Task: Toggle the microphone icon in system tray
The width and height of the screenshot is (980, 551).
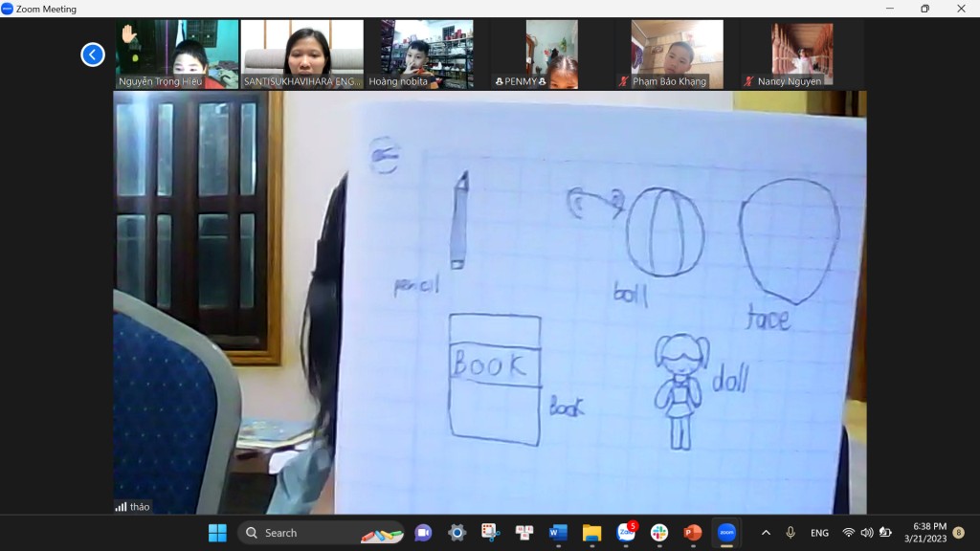Action: pos(791,533)
